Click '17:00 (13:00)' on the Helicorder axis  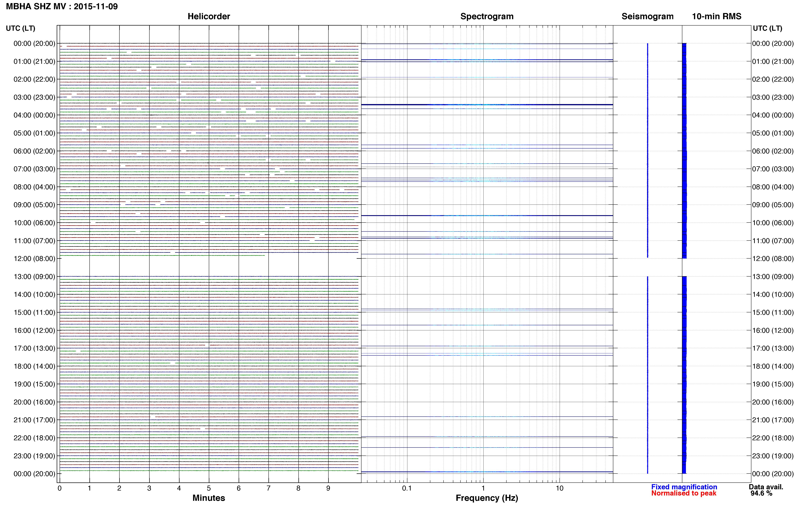34,348
